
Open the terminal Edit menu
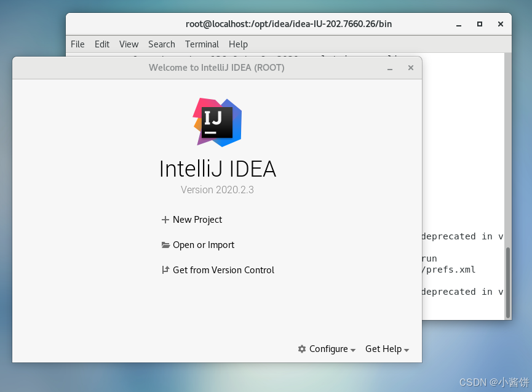point(102,44)
